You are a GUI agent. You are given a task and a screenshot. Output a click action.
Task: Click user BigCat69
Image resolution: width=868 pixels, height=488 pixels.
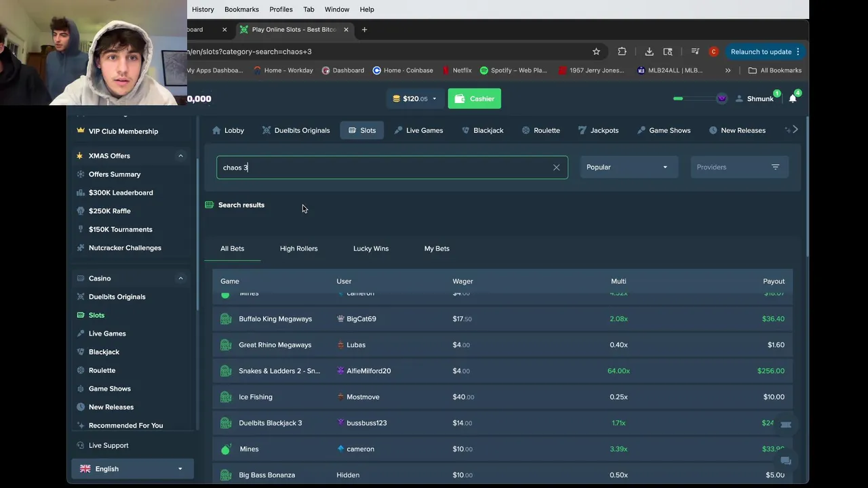click(x=361, y=319)
